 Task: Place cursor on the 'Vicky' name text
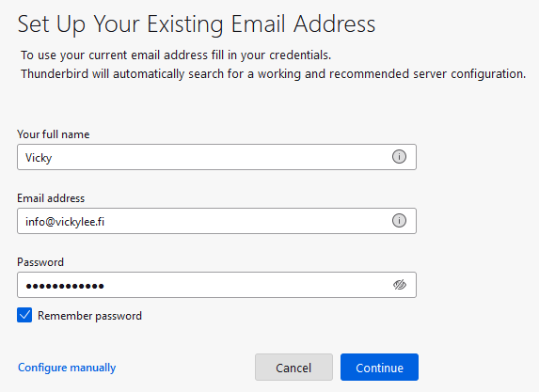pyautogui.click(x=39, y=158)
